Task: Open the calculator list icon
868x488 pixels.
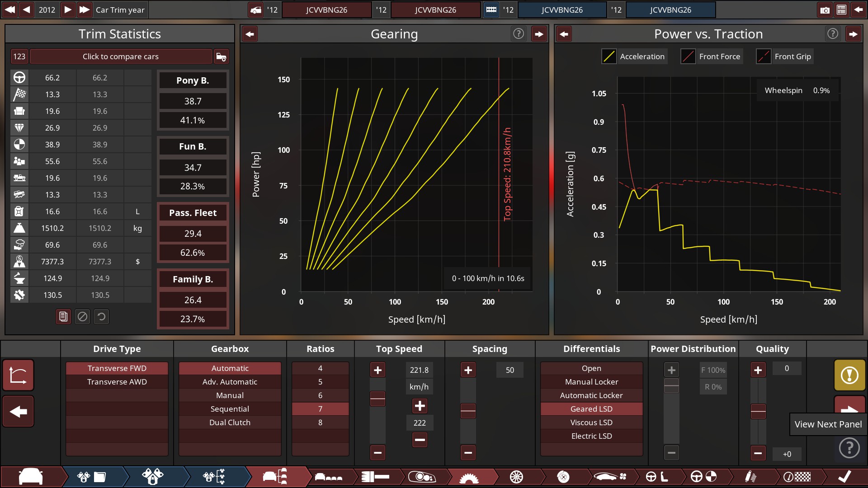Action: click(x=841, y=10)
